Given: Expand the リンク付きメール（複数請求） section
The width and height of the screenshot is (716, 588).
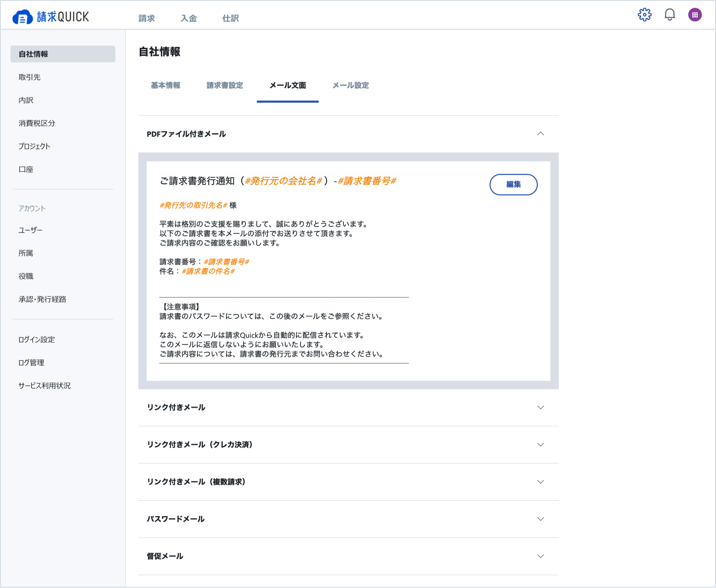Looking at the screenshot, I should [x=541, y=482].
